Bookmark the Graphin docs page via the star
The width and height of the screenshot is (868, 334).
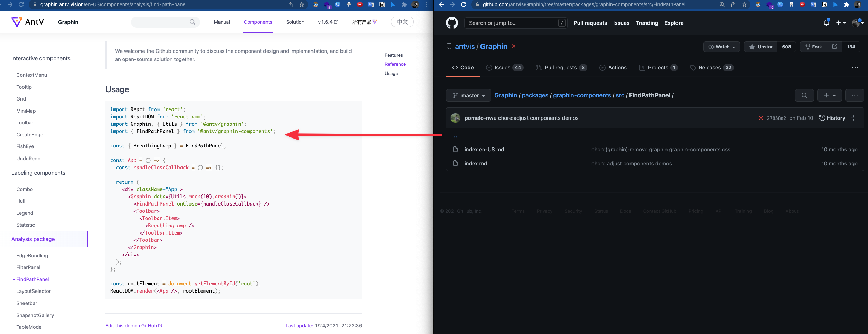click(x=301, y=5)
